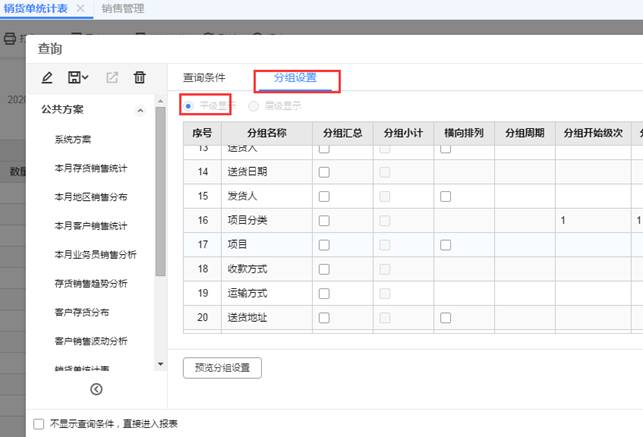Tick 横向排列 checkbox for 发货人 row
Screen dimensions: 643x437
444,196
